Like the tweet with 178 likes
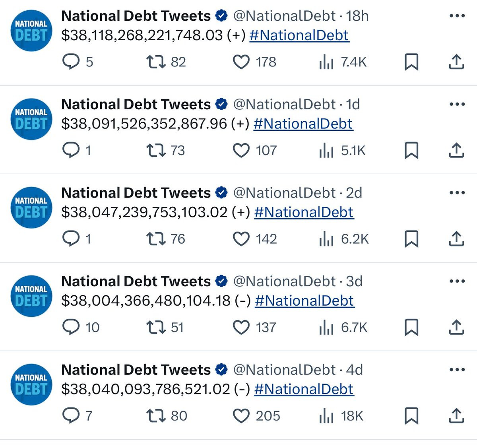477x448 pixels. pyautogui.click(x=241, y=62)
